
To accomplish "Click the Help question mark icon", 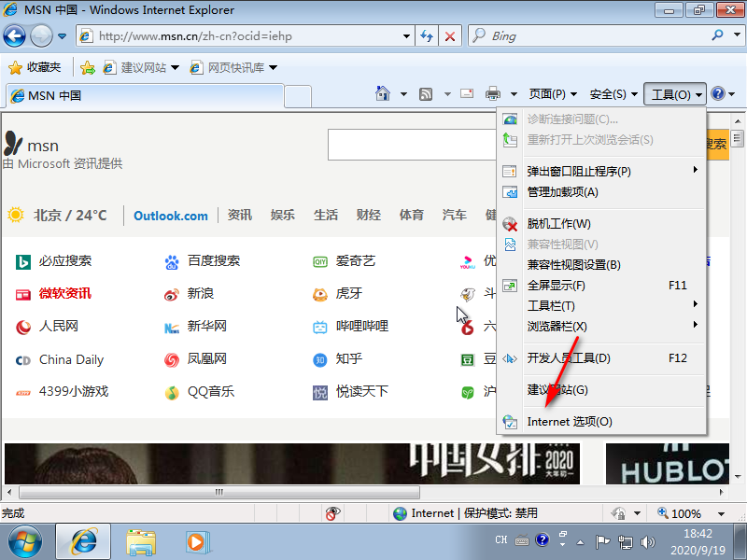I will (x=717, y=94).
